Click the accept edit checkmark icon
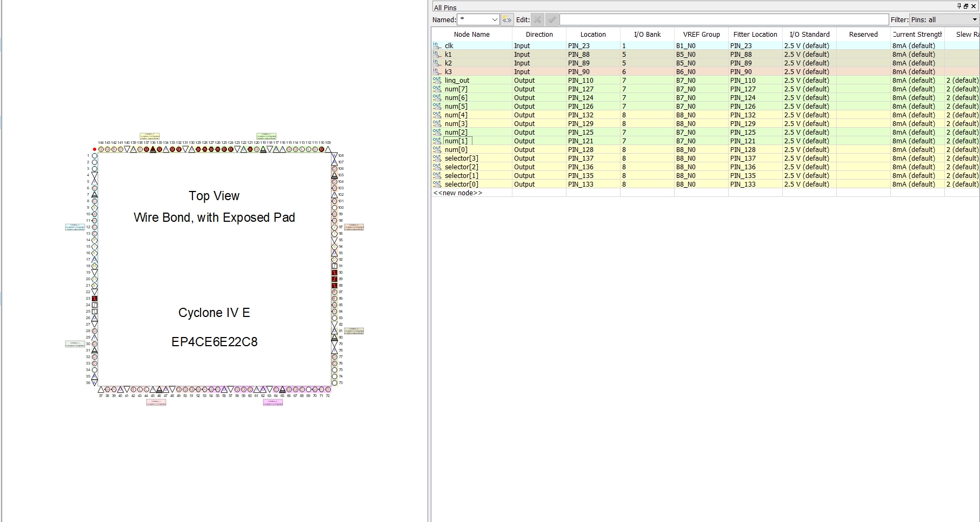980x522 pixels. pyautogui.click(x=552, y=19)
